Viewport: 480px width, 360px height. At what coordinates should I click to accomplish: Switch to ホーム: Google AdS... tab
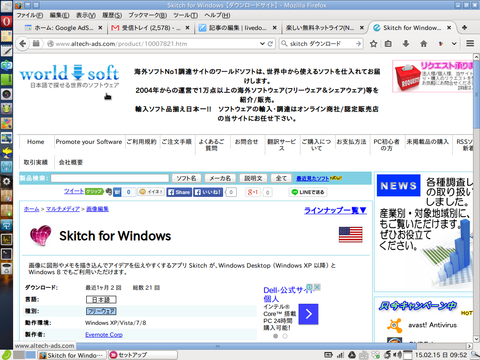point(63,28)
